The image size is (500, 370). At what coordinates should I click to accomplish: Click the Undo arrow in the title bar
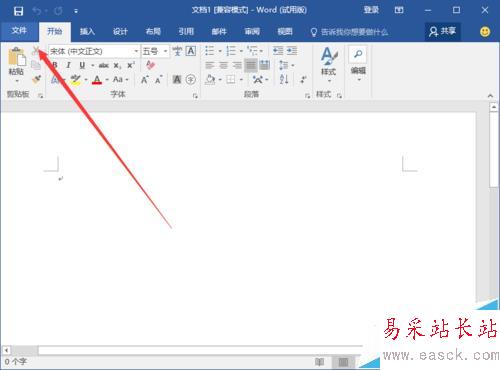[37, 11]
